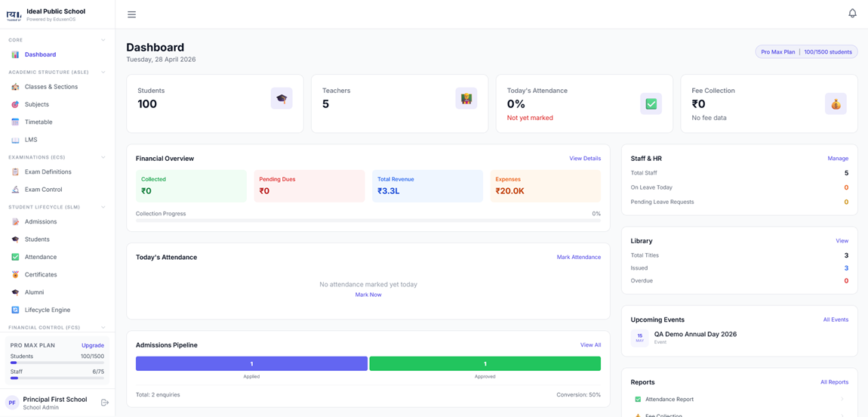Click the Classes & Sections icon
Image resolution: width=868 pixels, height=417 pixels.
click(x=15, y=87)
